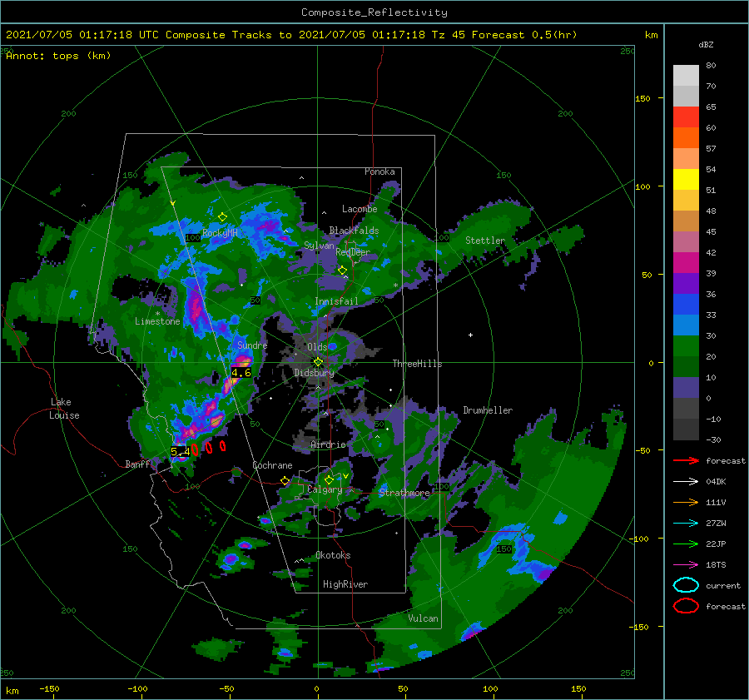
Task: Click the green 22JP arrow legend icon
Action: tap(686, 544)
